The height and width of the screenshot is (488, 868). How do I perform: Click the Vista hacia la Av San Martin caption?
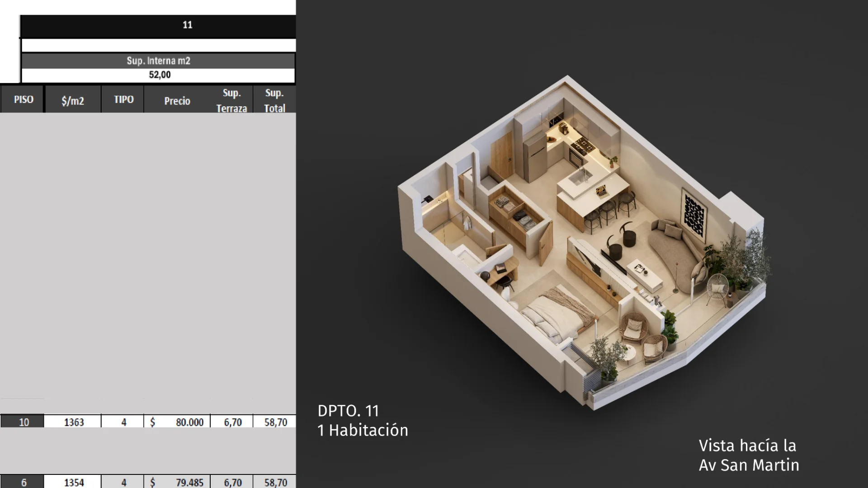[749, 455]
